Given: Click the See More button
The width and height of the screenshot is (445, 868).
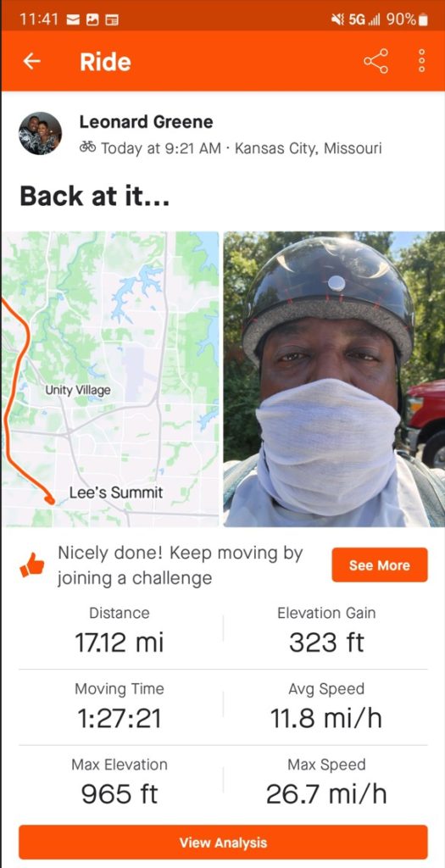Looking at the screenshot, I should point(380,565).
